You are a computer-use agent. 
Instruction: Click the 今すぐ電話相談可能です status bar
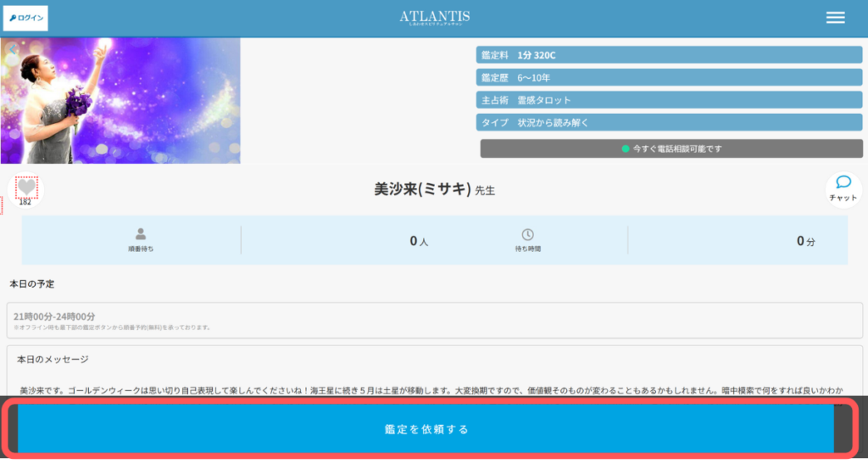[x=670, y=148]
